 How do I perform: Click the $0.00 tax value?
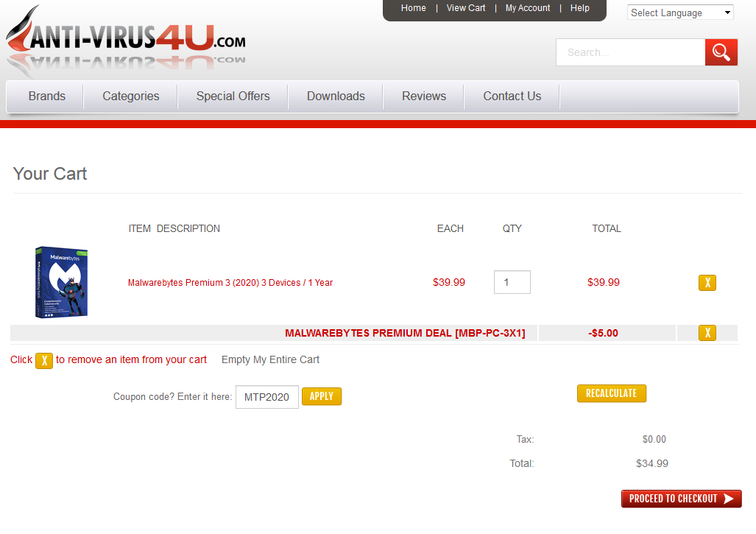click(654, 440)
